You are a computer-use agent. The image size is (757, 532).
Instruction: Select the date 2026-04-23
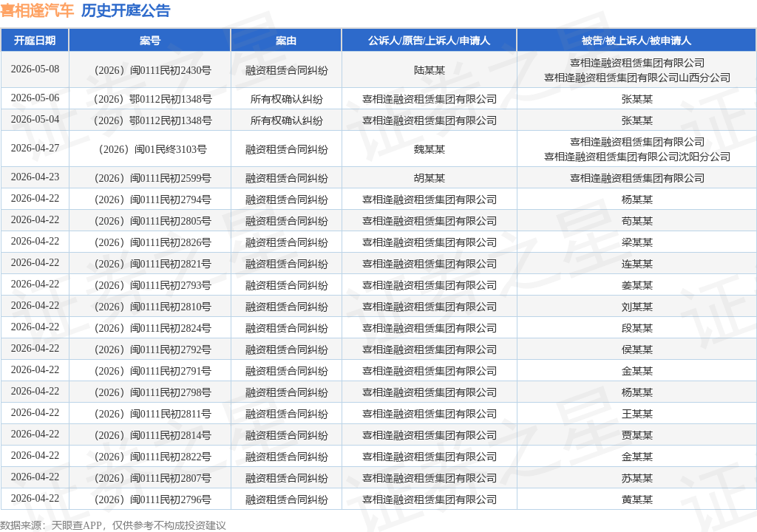tap(35, 177)
